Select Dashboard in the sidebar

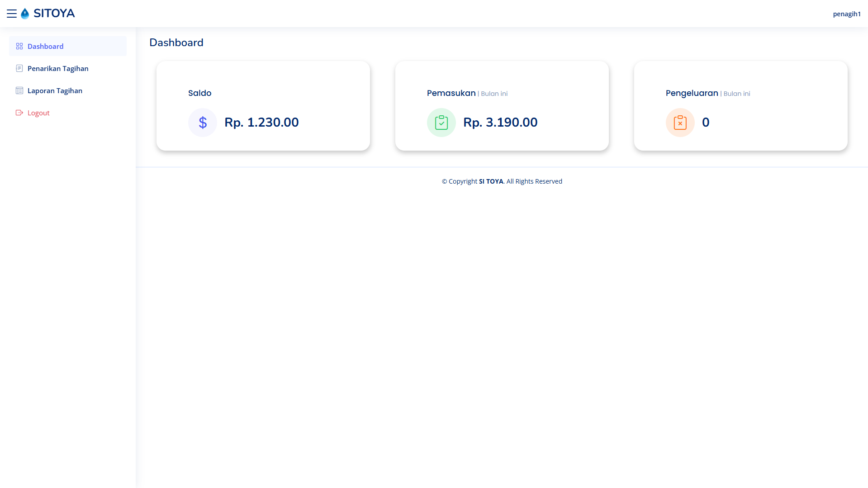[x=45, y=46]
